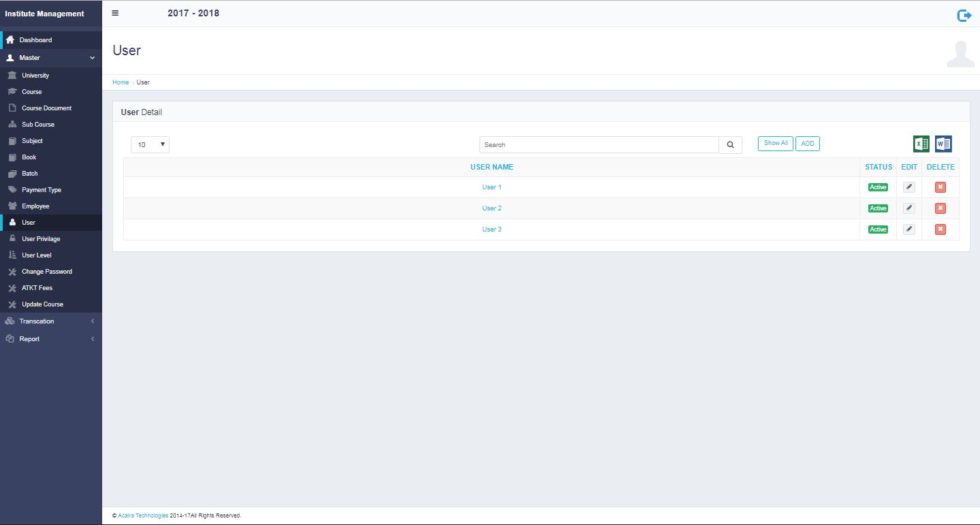Go to Dashboard from sidebar
The image size is (980, 525).
pyautogui.click(x=35, y=40)
